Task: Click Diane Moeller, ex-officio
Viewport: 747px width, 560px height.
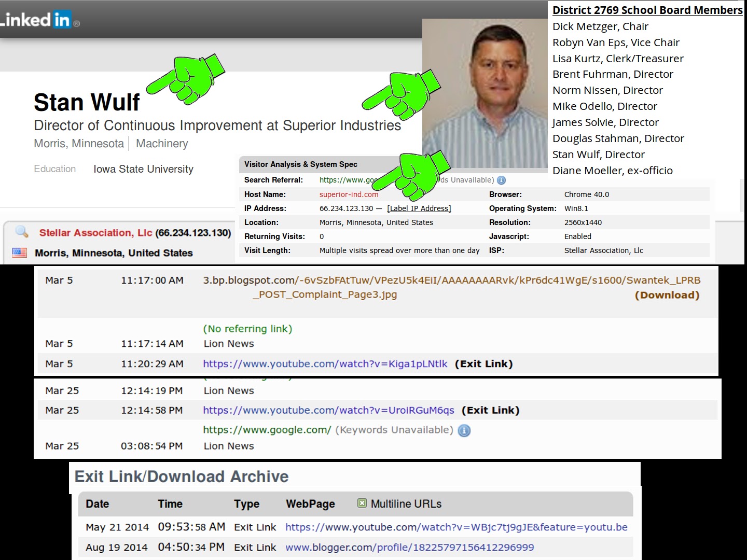Action: click(613, 171)
